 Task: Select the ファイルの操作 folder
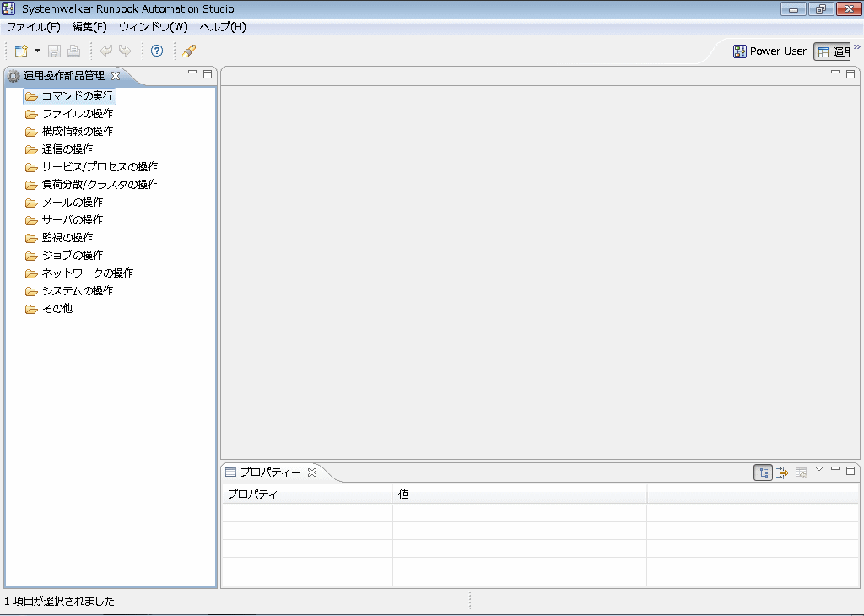[69, 114]
